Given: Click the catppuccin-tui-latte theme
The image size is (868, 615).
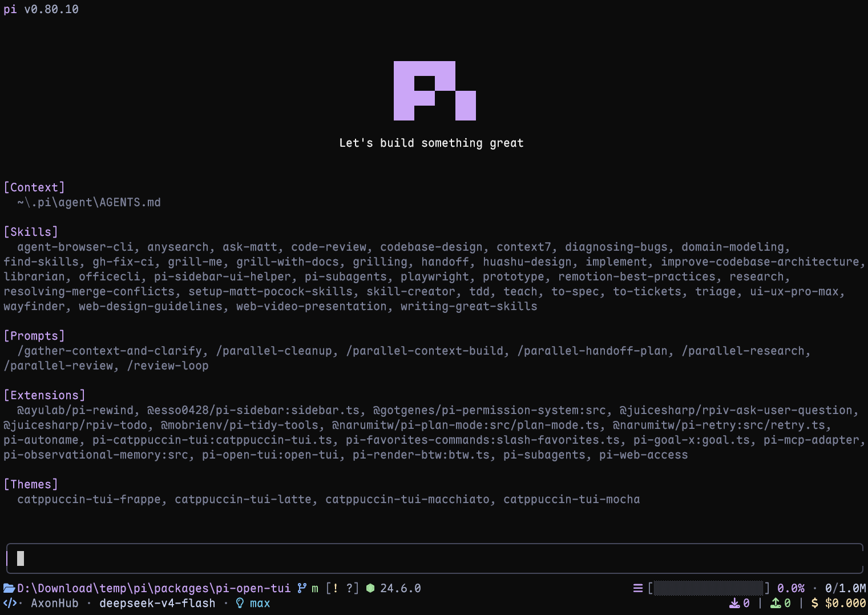Looking at the screenshot, I should (x=243, y=499).
